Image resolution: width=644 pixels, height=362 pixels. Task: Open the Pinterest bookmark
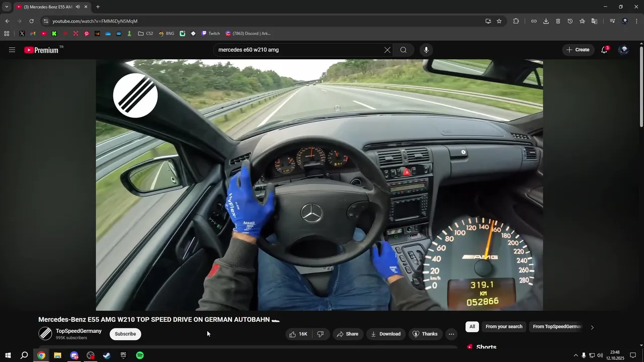click(87, 34)
